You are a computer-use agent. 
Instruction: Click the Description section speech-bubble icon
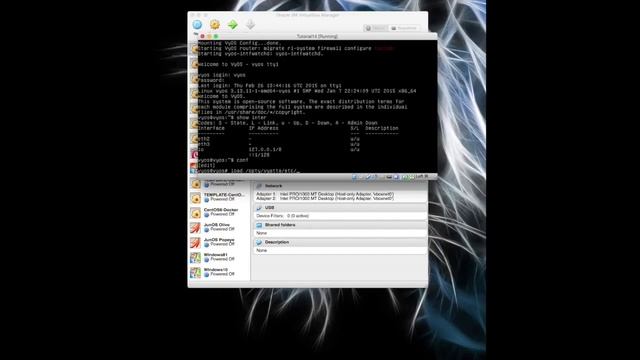259,242
